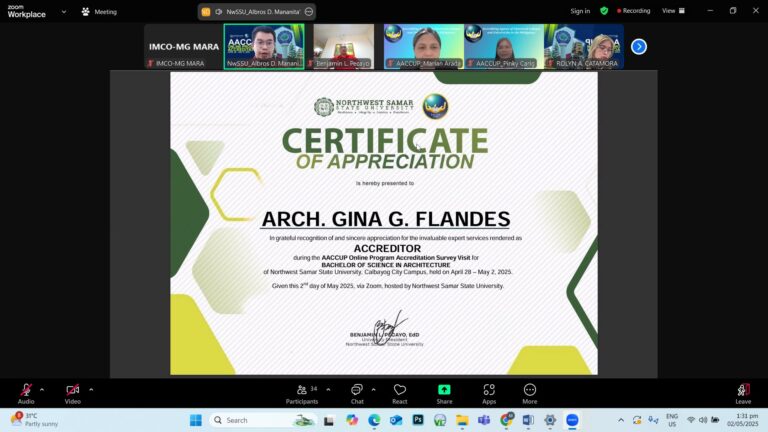Open the Zoom Apps panel
Image resolution: width=768 pixels, height=432 pixels.
click(489, 394)
